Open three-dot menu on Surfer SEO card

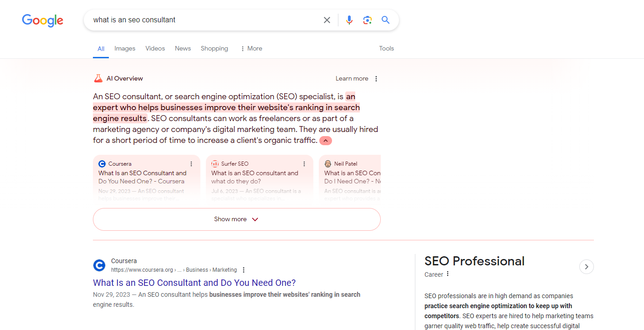pos(304,164)
